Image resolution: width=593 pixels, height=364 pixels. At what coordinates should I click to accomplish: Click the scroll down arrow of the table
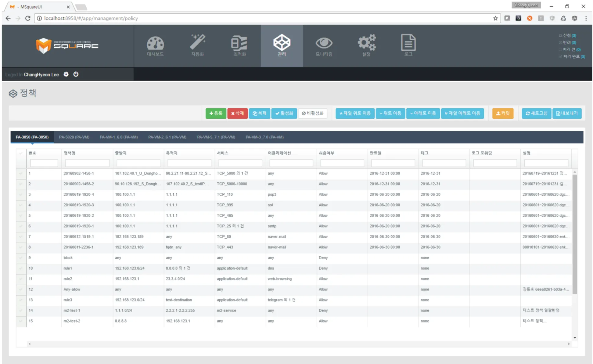[575, 338]
